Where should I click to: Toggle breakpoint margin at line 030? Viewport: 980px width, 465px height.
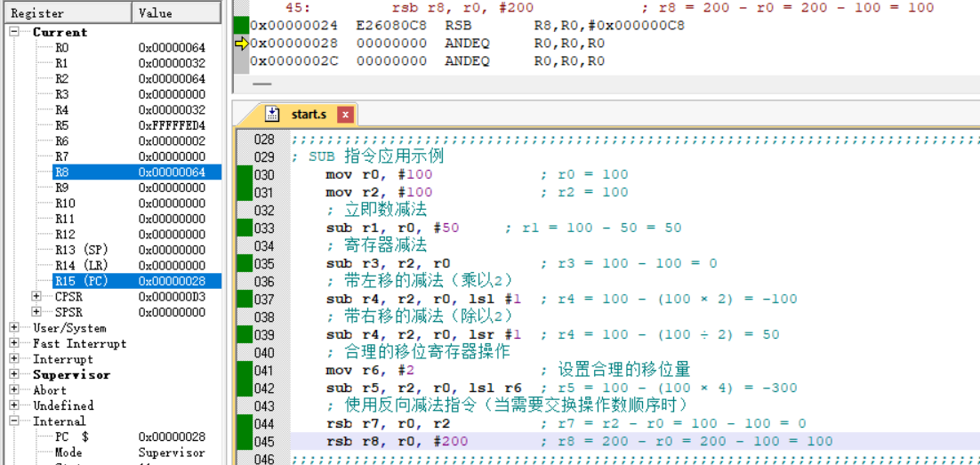[243, 174]
